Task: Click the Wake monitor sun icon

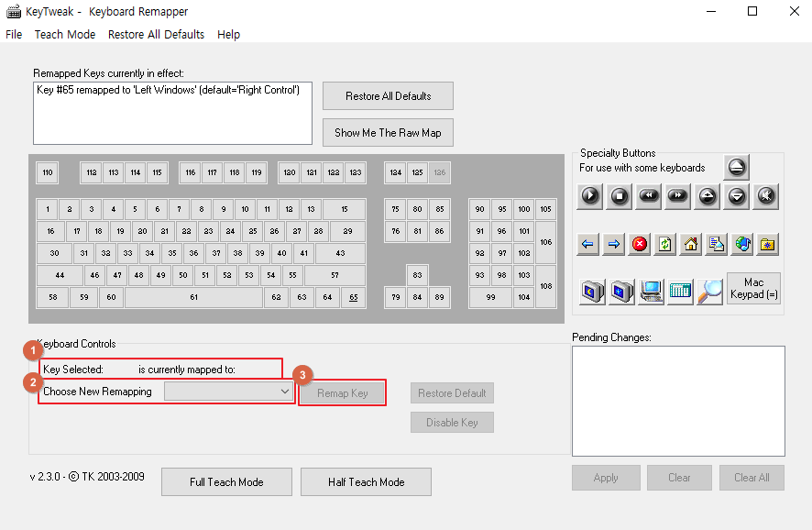Action: (x=620, y=292)
